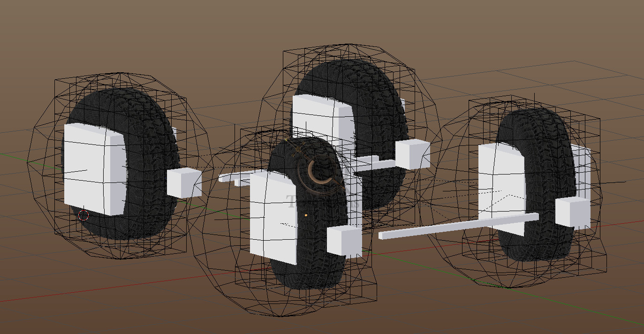Click the red-dashed 3D cursor marker

[83, 215]
